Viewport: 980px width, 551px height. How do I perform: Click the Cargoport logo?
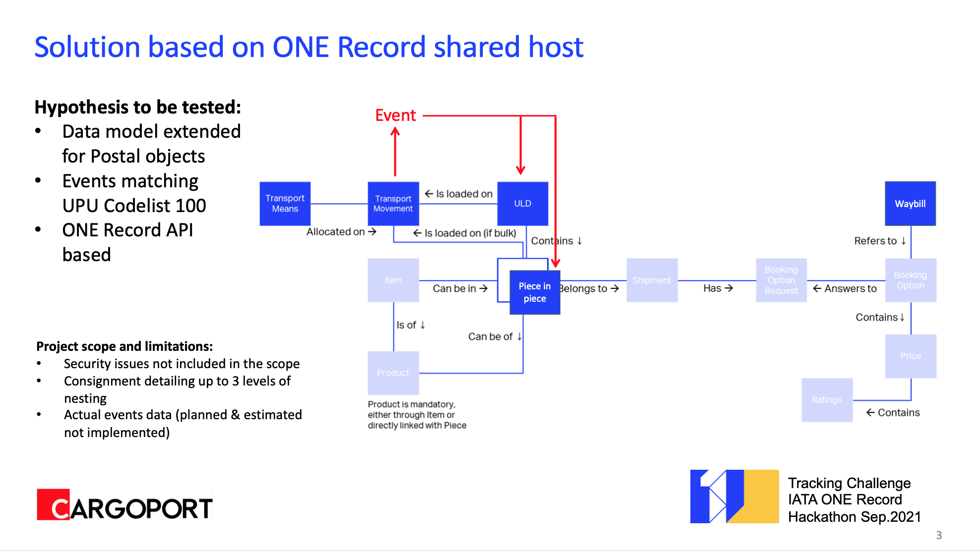click(124, 505)
